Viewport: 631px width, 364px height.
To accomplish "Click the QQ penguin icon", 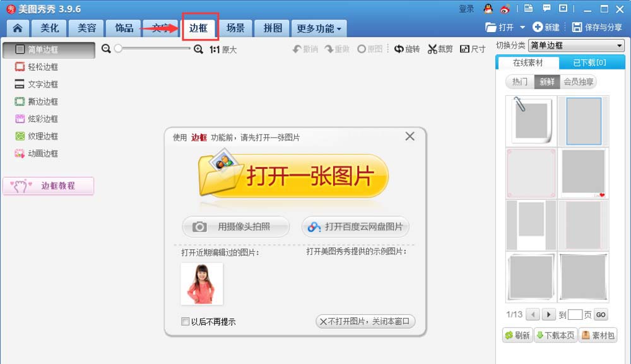I will tap(488, 8).
